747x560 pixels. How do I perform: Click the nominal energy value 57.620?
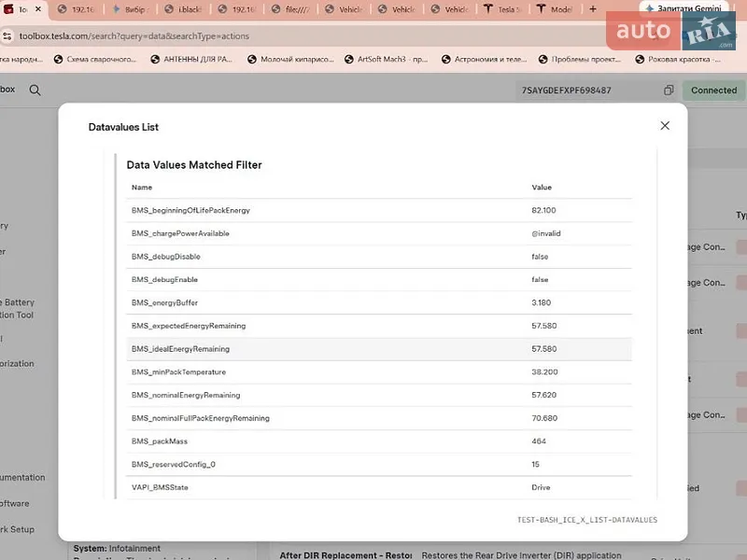[544, 395]
